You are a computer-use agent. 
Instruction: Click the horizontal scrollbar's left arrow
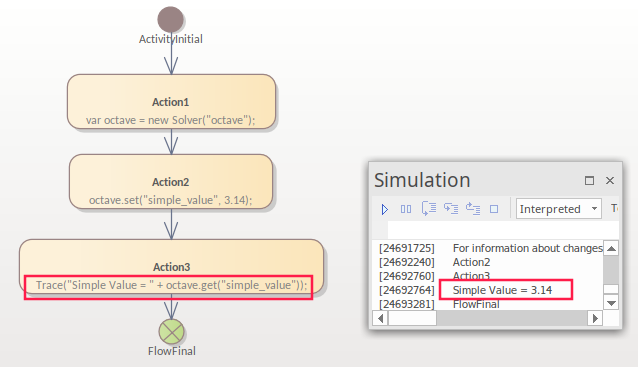pos(380,318)
